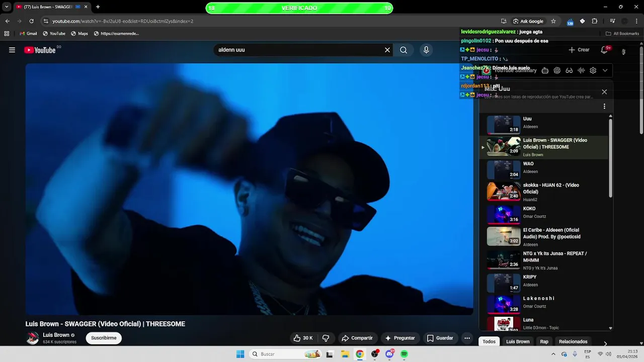Viewport: 644px width, 362px height.
Task: Open the Windows Start menu
Action: (x=240, y=354)
